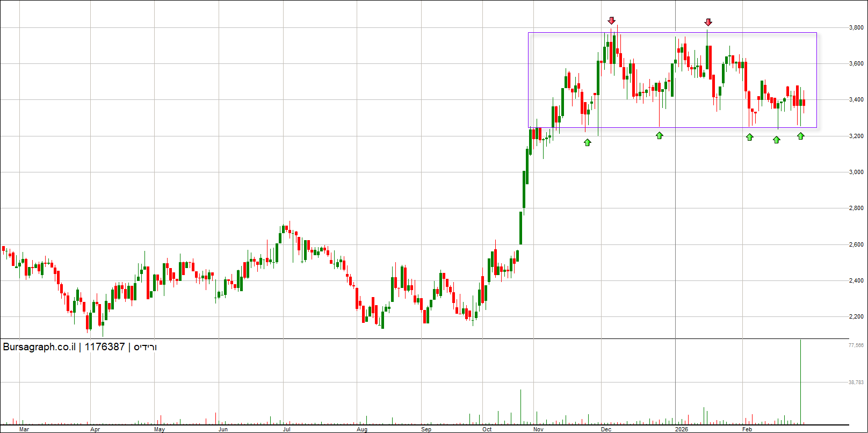Click the red down arrow above the January peak

pos(708,22)
